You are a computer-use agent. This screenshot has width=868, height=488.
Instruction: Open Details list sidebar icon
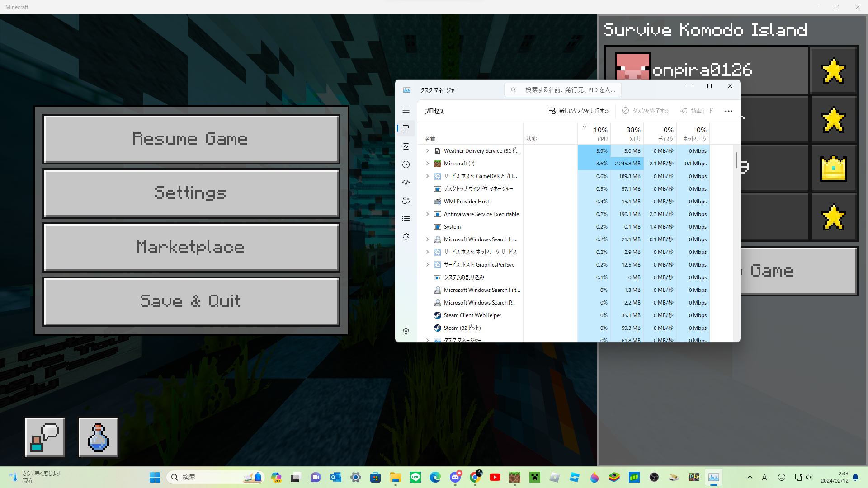(x=406, y=219)
